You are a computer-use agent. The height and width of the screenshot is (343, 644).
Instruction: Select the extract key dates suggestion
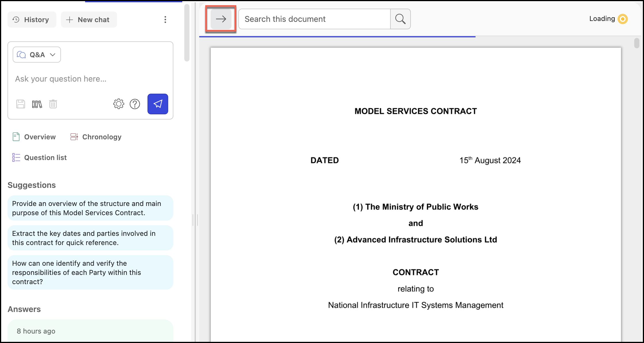point(90,238)
